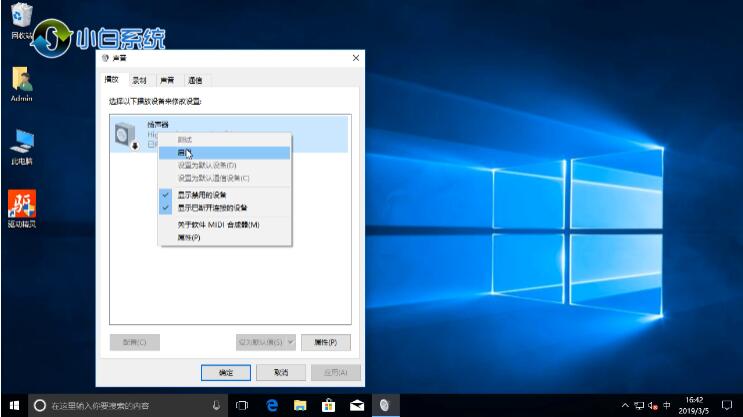Click the 应用(A) button
The height and width of the screenshot is (417, 743).
point(335,372)
